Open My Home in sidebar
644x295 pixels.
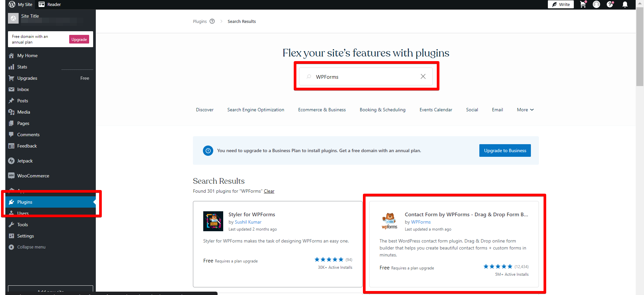point(51,55)
